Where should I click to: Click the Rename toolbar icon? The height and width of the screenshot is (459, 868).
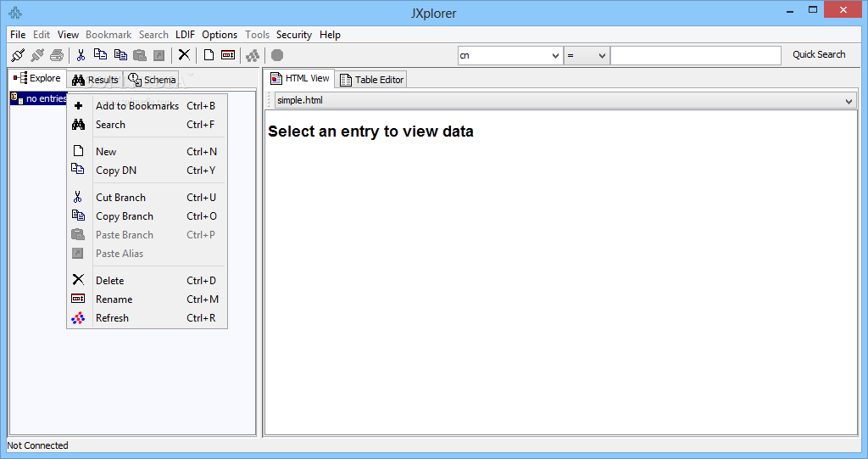(228, 55)
